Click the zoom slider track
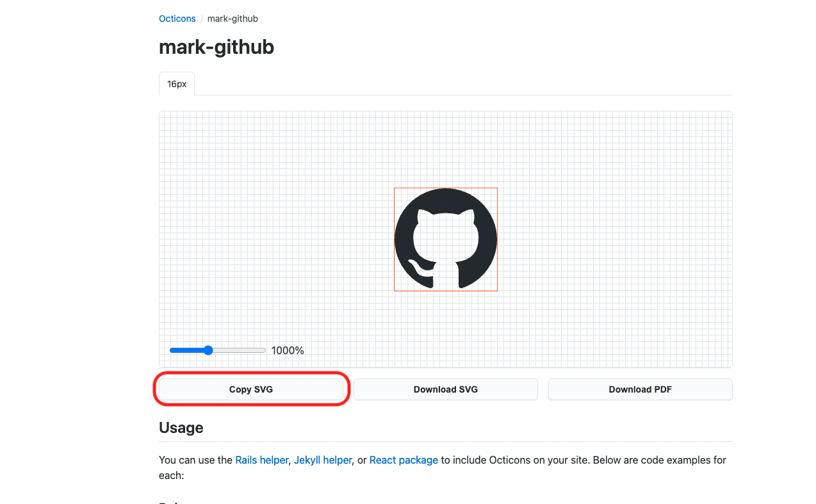816x504 pixels. click(243, 350)
